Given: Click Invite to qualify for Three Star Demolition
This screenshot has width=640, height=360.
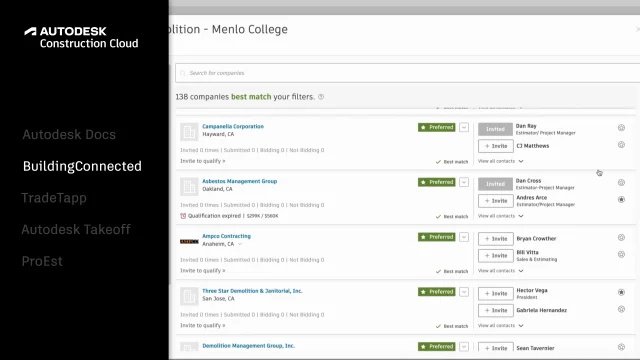Looking at the screenshot, I should pos(203,326).
